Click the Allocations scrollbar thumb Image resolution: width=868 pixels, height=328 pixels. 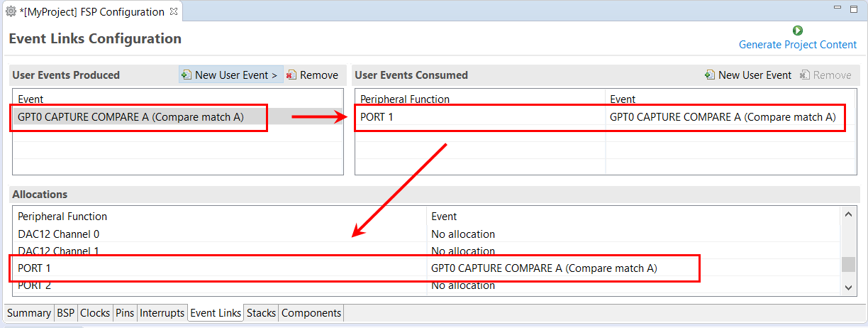pos(848,265)
